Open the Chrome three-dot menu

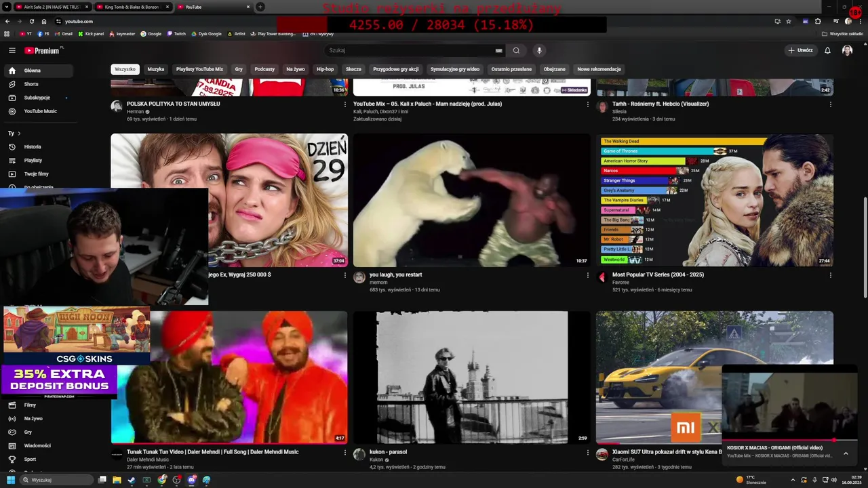(861, 21)
